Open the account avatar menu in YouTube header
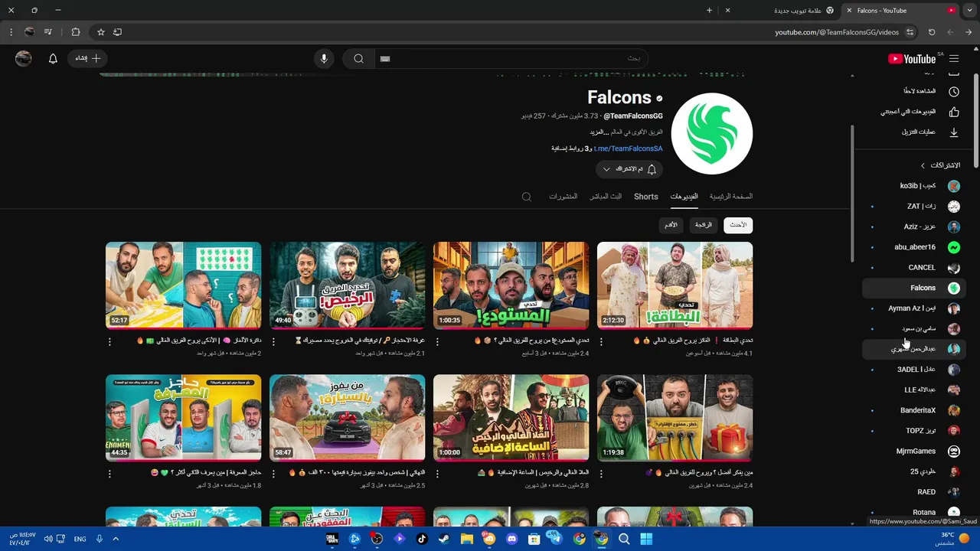Screen dimensions: 980x551 [24, 59]
